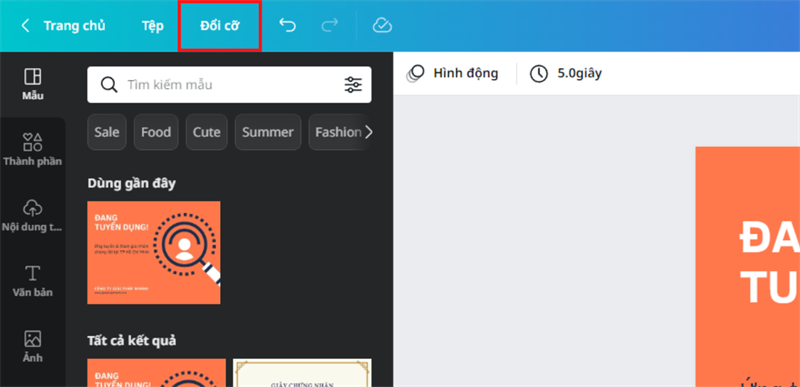Click the Tất cả kết quả heading
Screen dimensions: 800x387
coord(132,340)
